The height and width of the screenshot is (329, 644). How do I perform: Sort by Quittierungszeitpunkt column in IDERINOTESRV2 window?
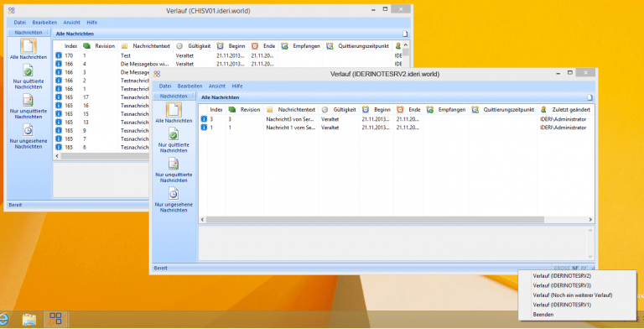[x=503, y=109]
